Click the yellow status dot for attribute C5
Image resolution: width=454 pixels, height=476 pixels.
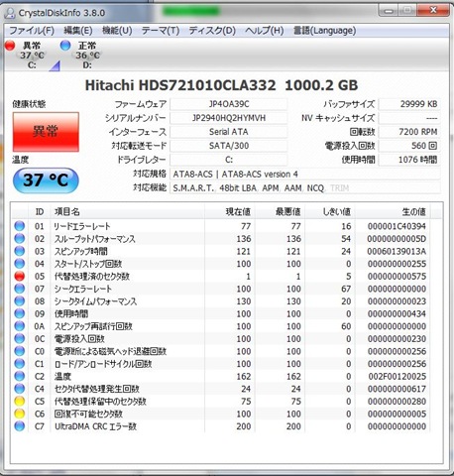point(20,401)
